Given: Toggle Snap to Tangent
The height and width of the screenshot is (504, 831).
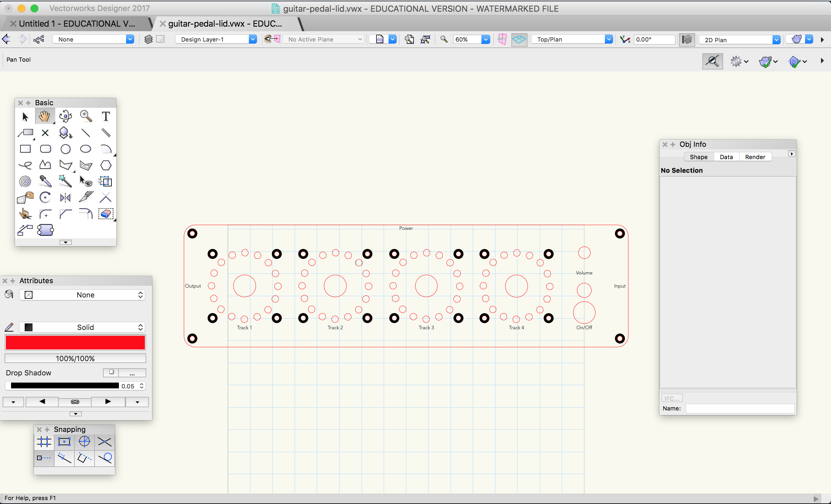Looking at the screenshot, I should [x=105, y=458].
